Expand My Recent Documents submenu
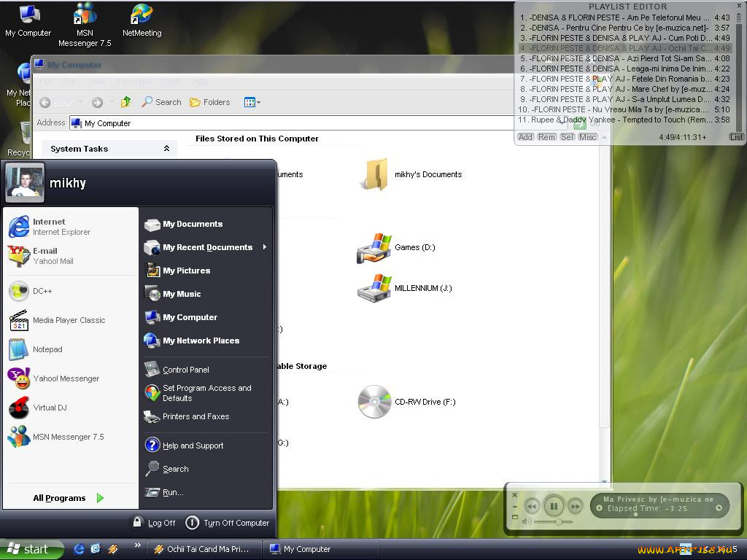Screen dimensions: 747x560 point(206,247)
